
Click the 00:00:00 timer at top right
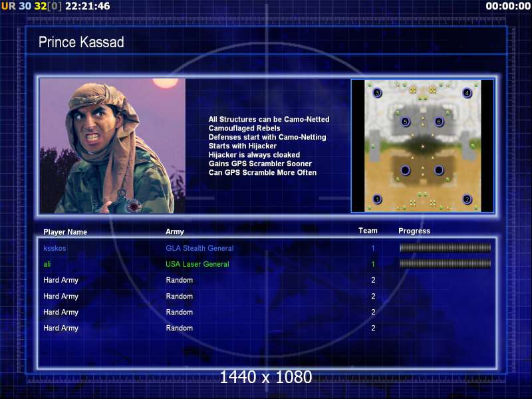[508, 6]
